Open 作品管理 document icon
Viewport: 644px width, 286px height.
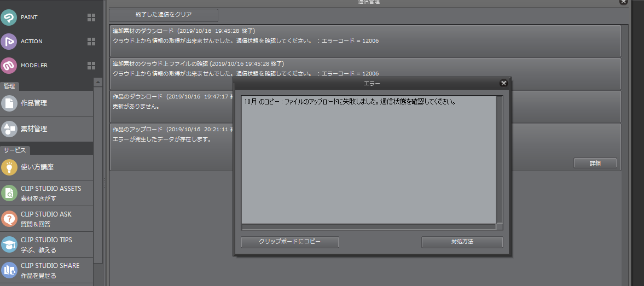9,103
